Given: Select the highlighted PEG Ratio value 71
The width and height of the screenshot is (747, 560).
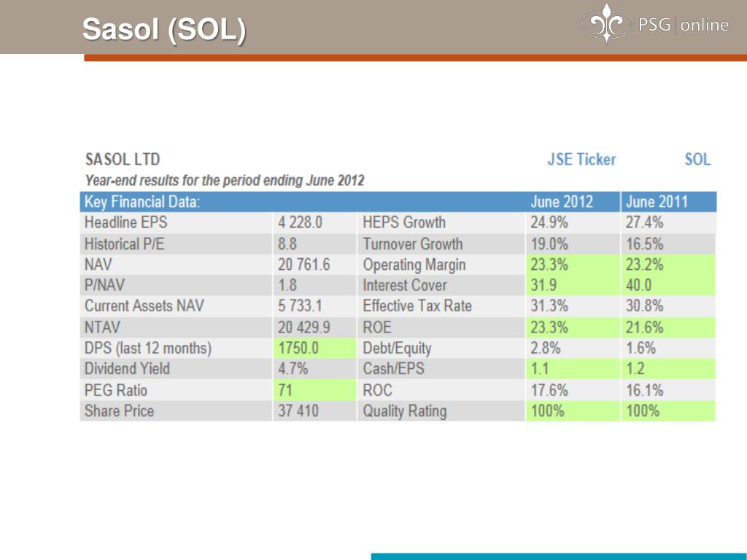Looking at the screenshot, I should (x=285, y=391).
